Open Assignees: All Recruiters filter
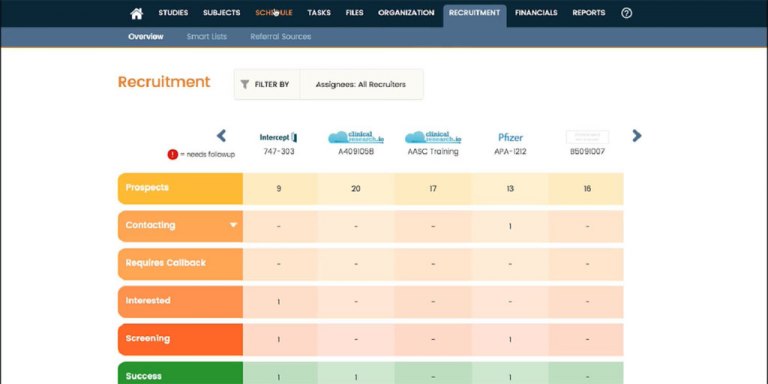768x384 pixels. [361, 84]
